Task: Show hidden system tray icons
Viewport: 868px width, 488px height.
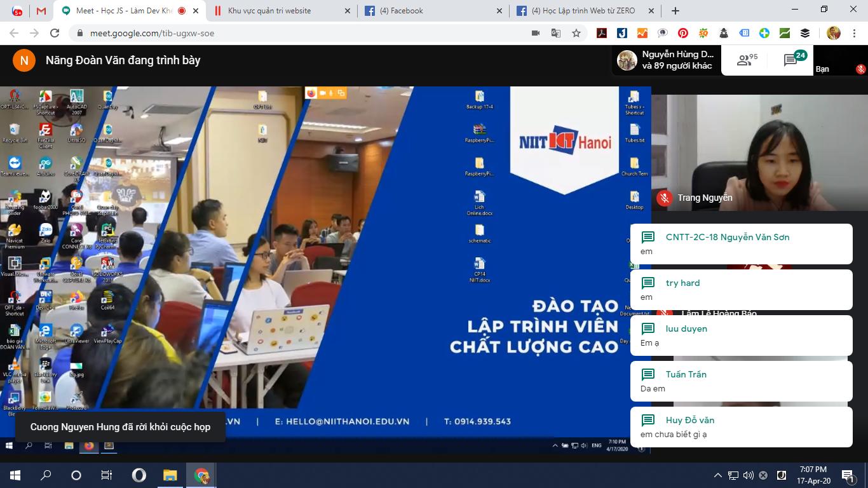Action: (717, 475)
